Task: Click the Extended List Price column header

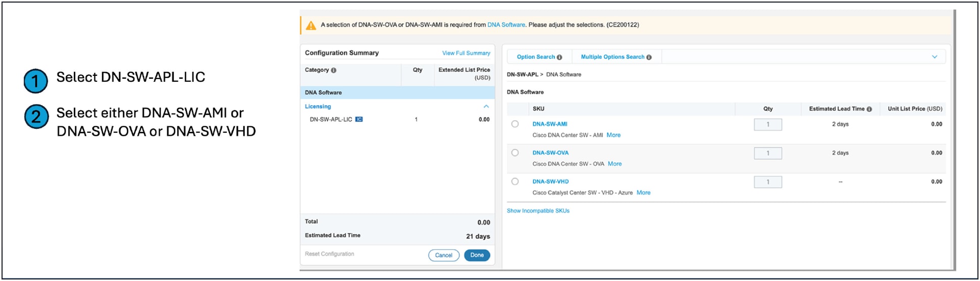Action: pos(464,73)
